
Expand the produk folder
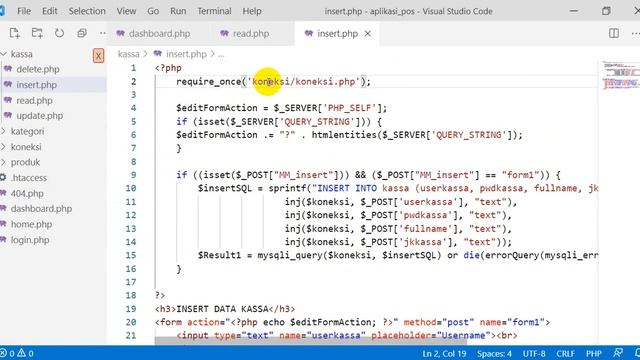(3, 162)
